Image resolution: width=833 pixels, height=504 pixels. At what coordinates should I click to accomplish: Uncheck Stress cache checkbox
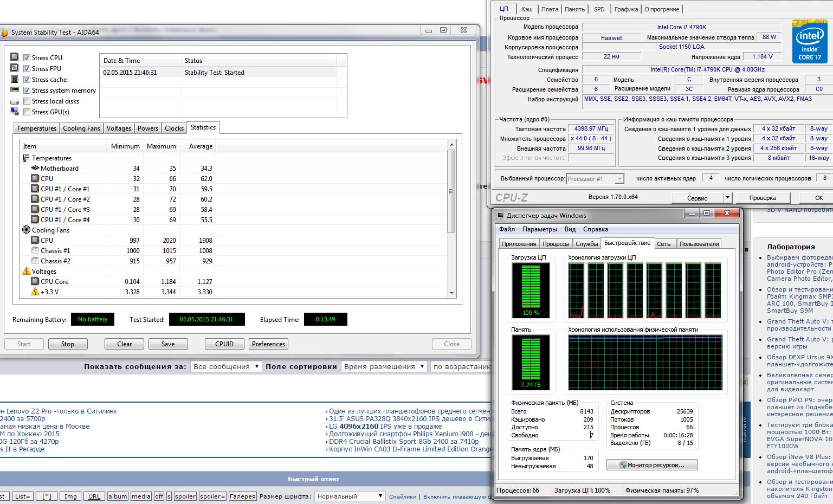(x=27, y=79)
